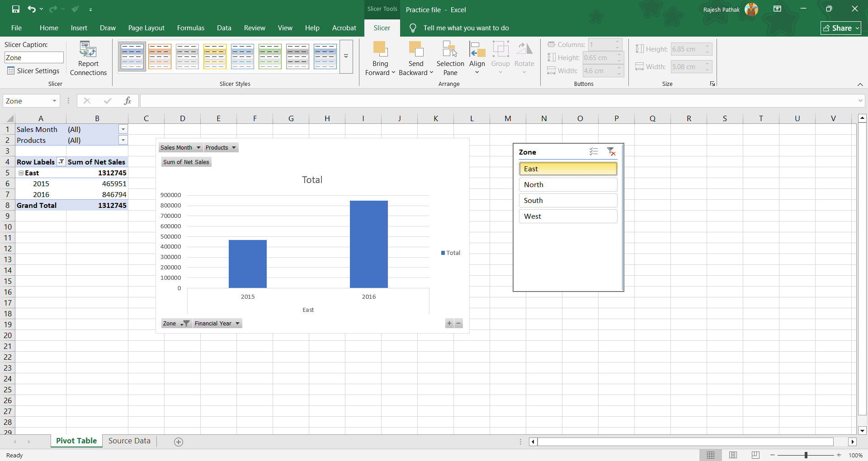The height and width of the screenshot is (461, 868).
Task: Select the North slicer item
Action: click(568, 185)
